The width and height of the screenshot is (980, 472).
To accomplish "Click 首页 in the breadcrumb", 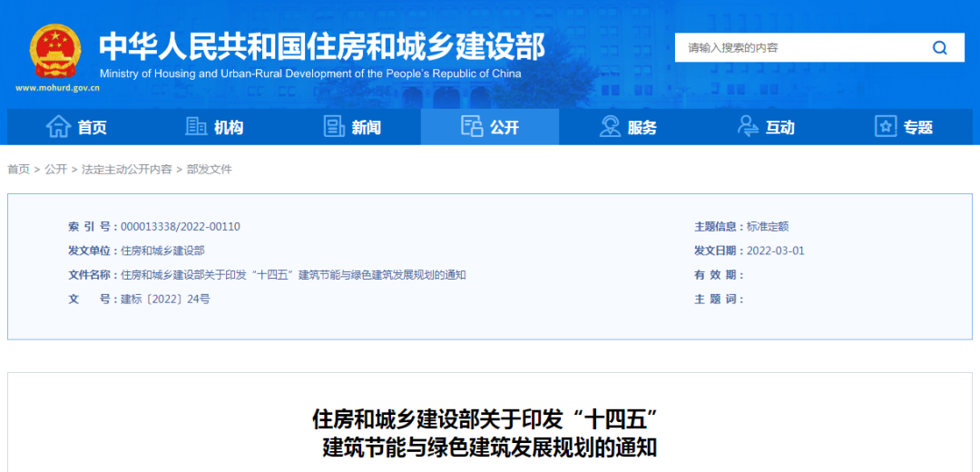I will pyautogui.click(x=18, y=170).
